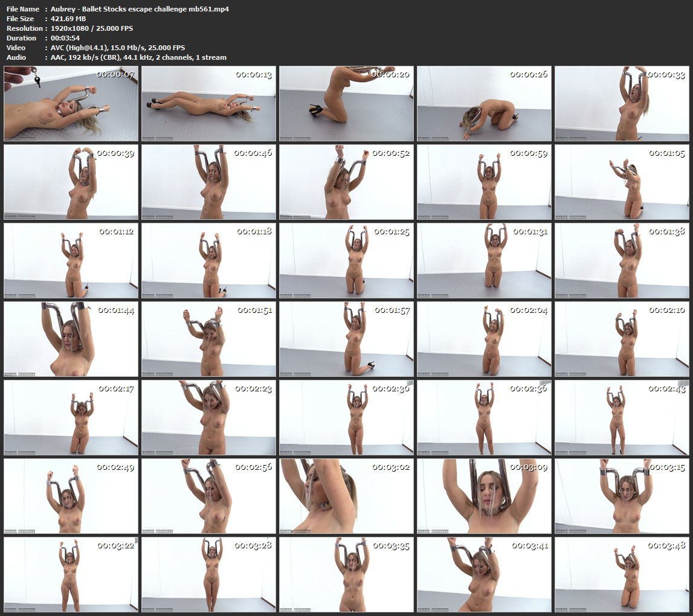Viewport: 693px width, 616px height.
Task: Select the thumbnail at 00:01:05
Action: pyautogui.click(x=622, y=182)
